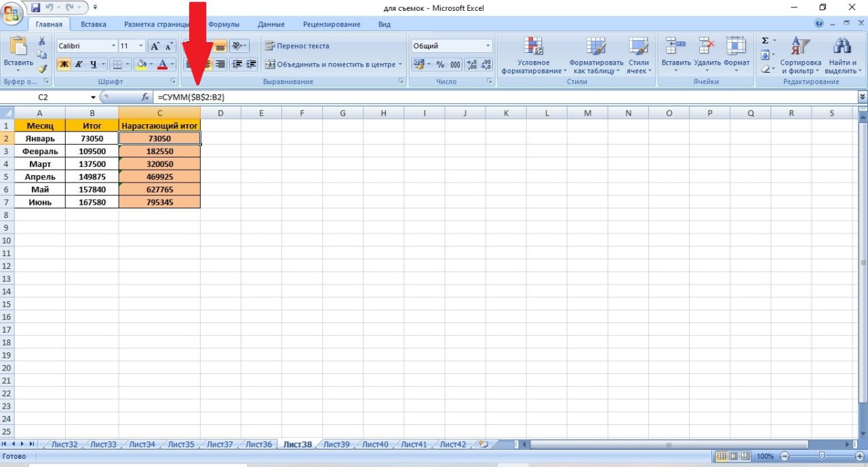Insert a new worksheet tab icon
This screenshot has height=467, width=868.
[483, 445]
